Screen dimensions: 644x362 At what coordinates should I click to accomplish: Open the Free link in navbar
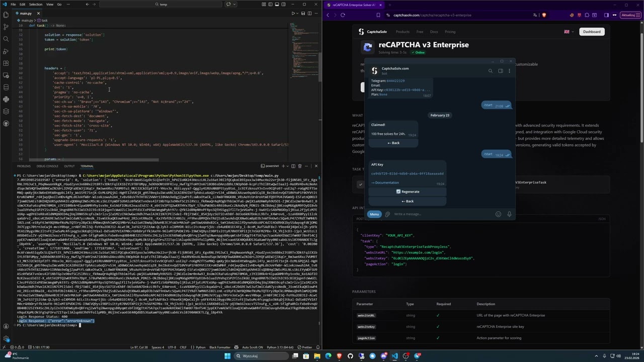pyautogui.click(x=420, y=32)
